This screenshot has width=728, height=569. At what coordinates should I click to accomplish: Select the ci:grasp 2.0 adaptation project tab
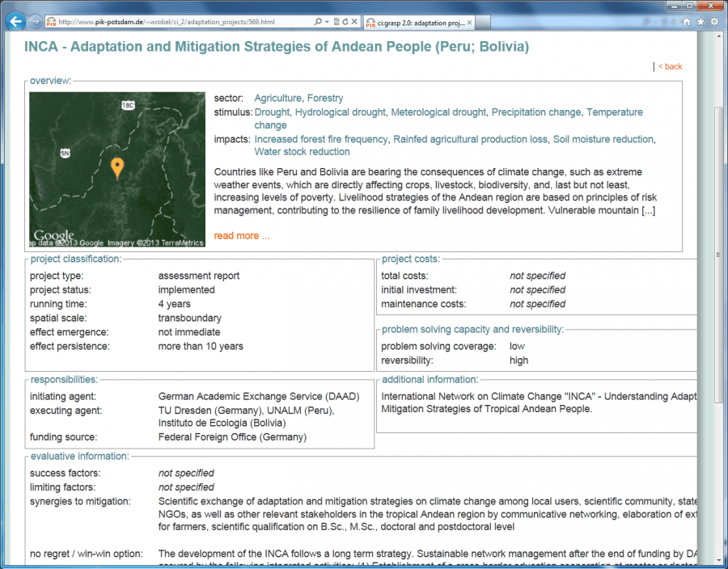419,23
